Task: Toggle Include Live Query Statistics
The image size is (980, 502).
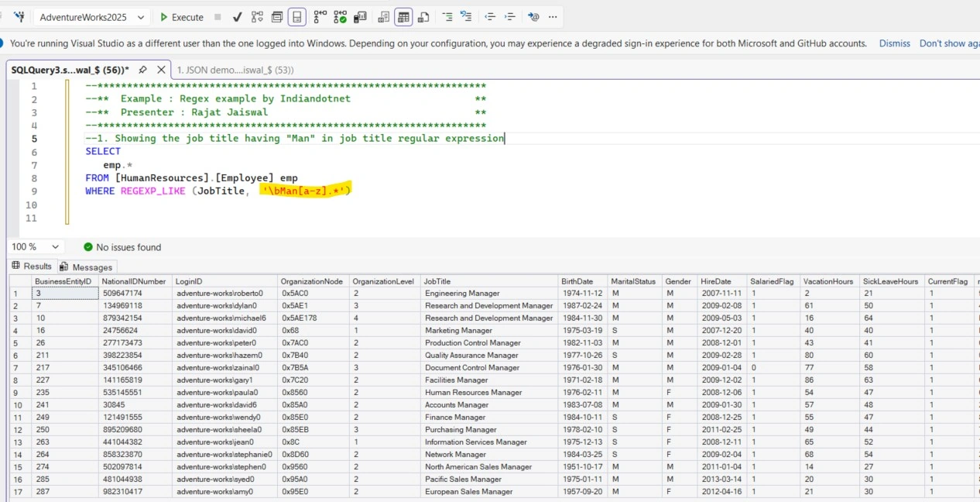Action: click(x=340, y=17)
